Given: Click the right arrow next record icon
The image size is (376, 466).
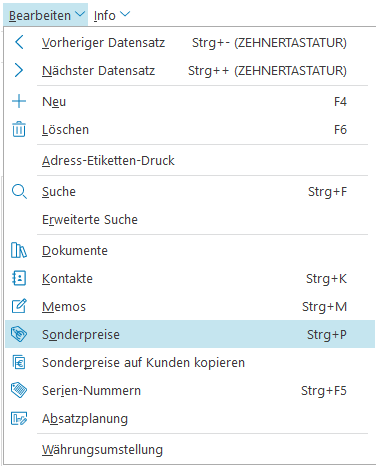Looking at the screenshot, I should click(19, 70).
